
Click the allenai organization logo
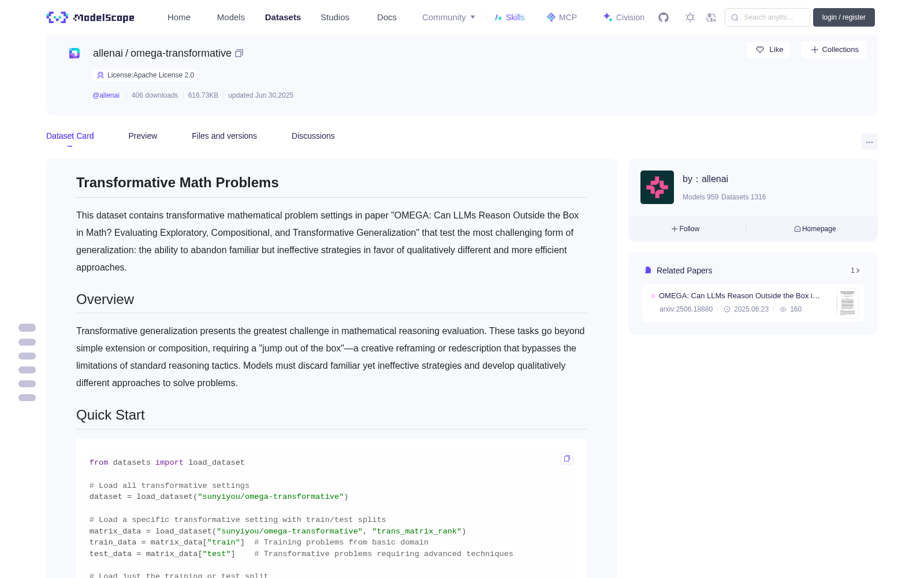pyautogui.click(x=657, y=187)
